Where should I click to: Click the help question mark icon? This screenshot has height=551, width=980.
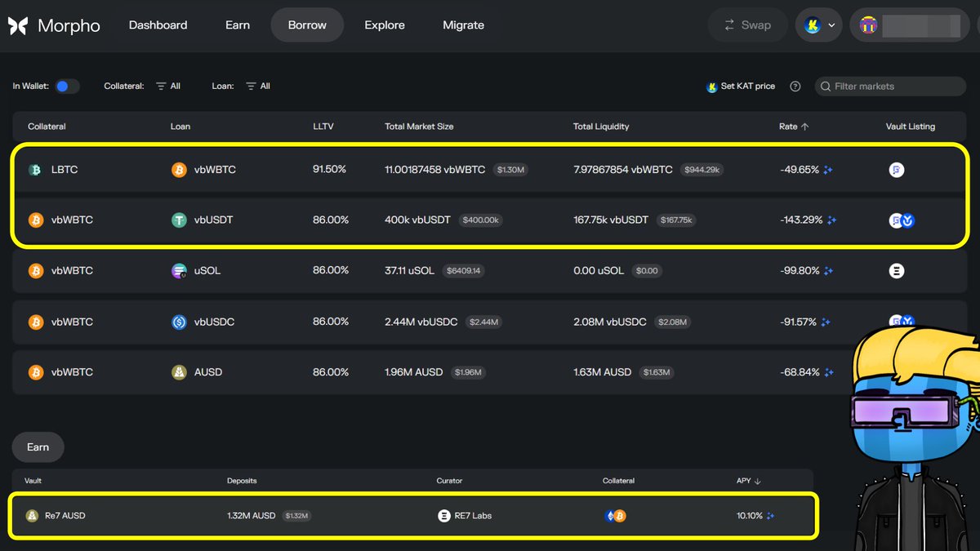(x=795, y=86)
